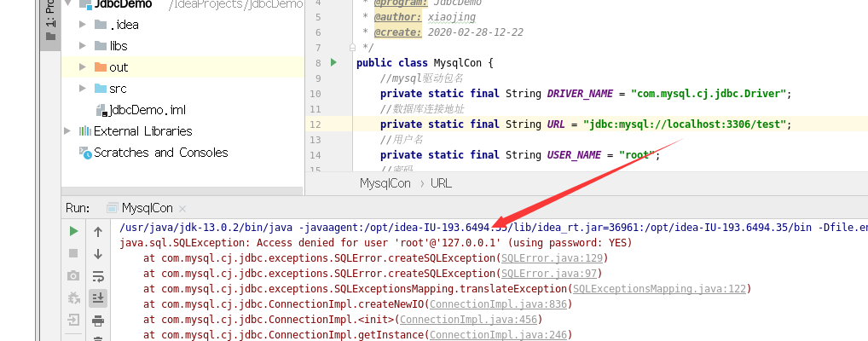Image resolution: width=868 pixels, height=341 pixels.
Task: Expand the out folder arrow
Action: tap(83, 67)
